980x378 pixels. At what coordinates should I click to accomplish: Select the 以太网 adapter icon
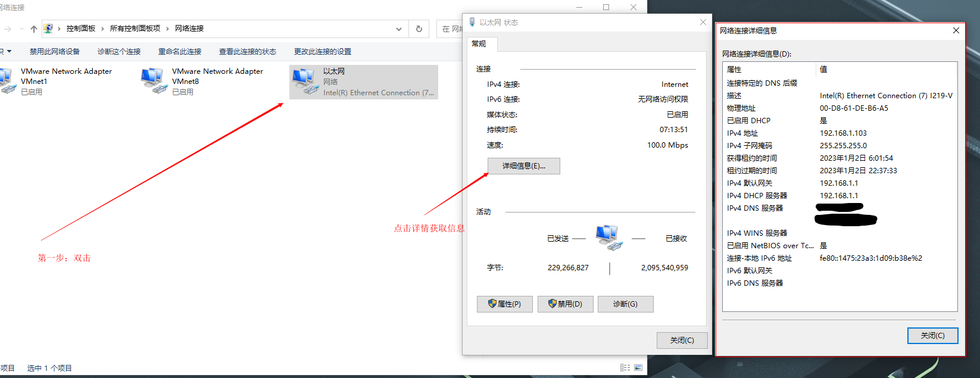click(305, 82)
